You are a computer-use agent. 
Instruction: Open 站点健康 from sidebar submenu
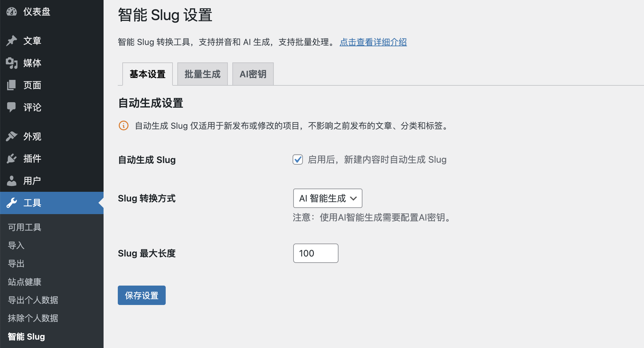pyautogui.click(x=24, y=282)
